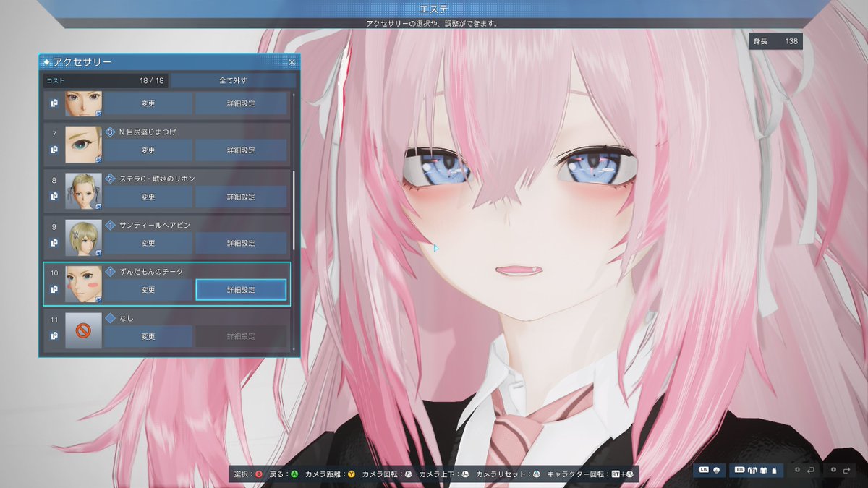Select the ずんだもんのチーク cheek thumbnail
Screen dimensions: 868x488
(x=83, y=284)
